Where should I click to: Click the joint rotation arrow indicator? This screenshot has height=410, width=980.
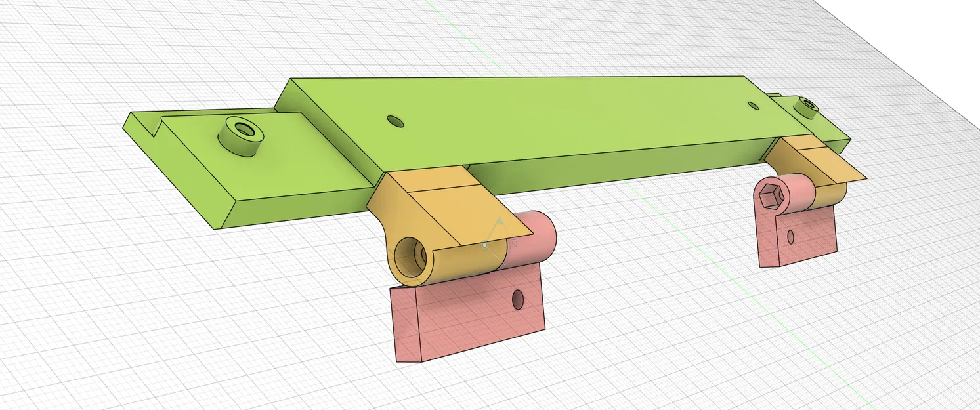click(x=500, y=221)
